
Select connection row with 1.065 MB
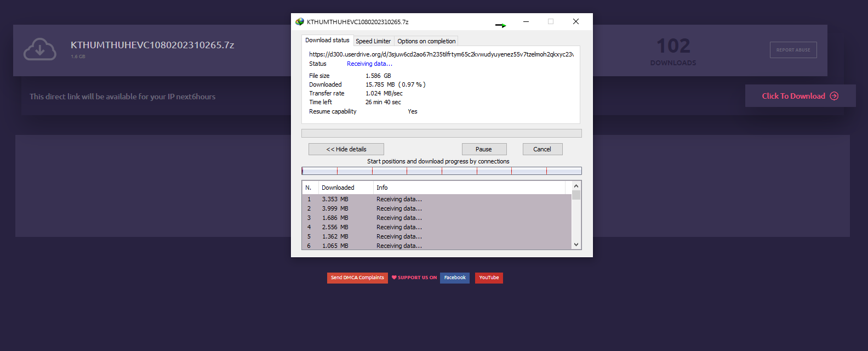[437, 245]
